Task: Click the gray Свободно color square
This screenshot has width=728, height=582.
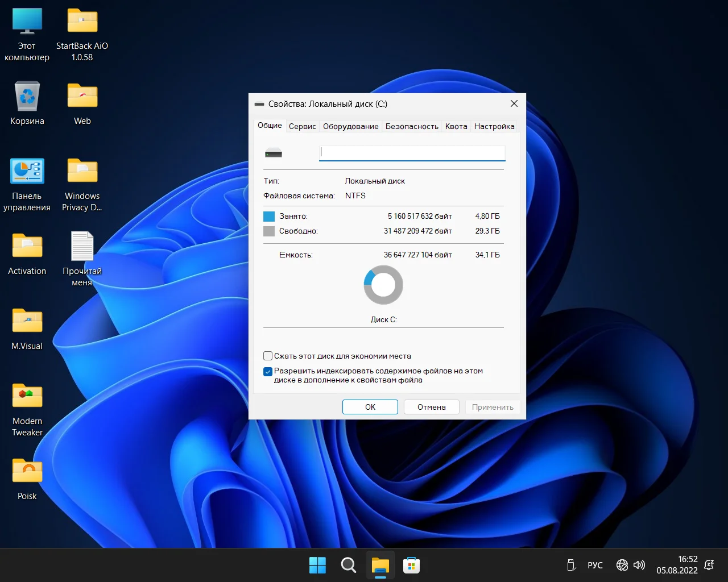Action: click(269, 231)
